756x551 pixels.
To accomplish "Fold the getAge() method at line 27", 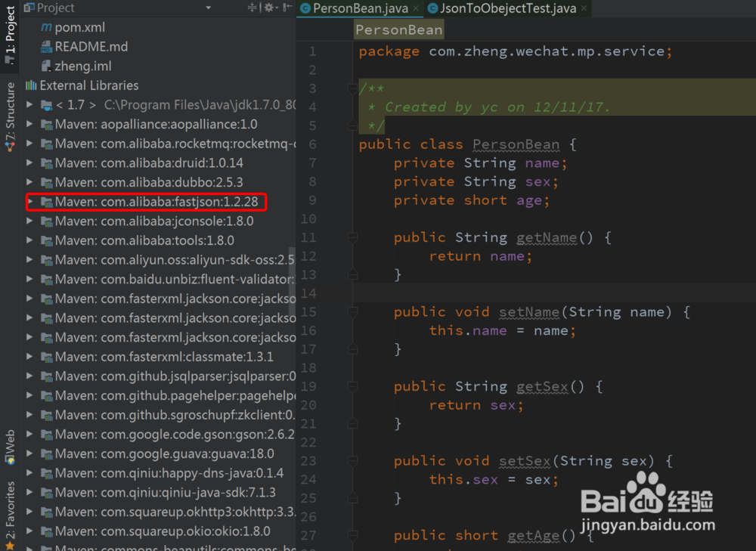I will tap(353, 535).
